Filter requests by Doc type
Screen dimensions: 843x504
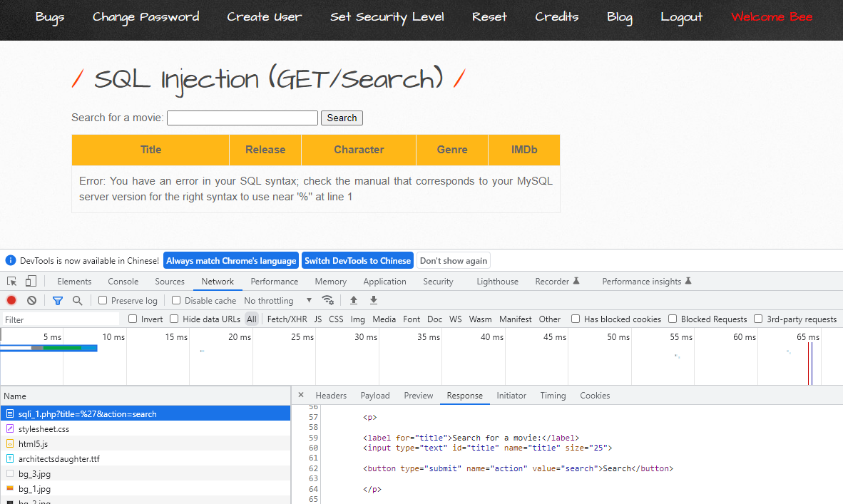coord(434,319)
